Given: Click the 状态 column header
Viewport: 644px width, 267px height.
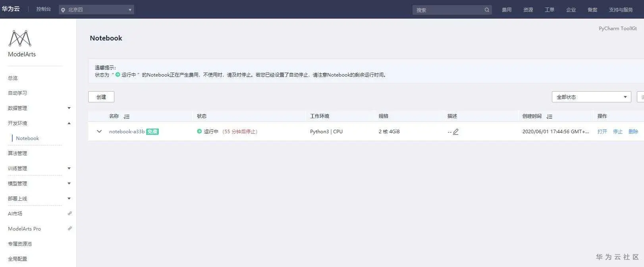Looking at the screenshot, I should pos(202,116).
